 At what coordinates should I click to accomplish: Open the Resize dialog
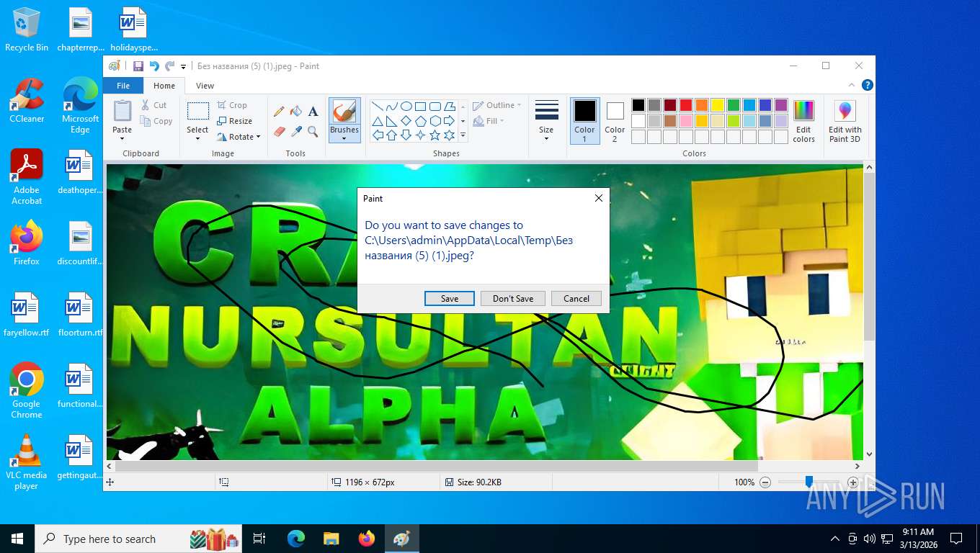click(x=234, y=121)
